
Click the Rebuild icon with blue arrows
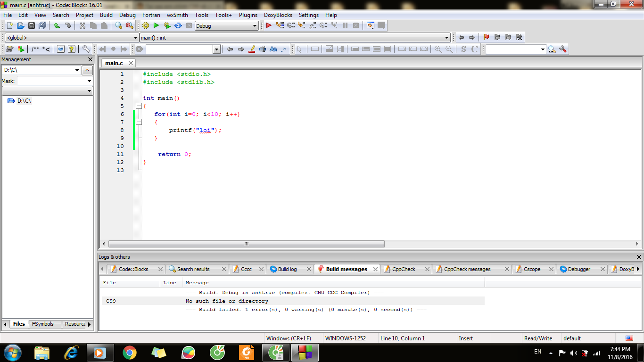point(178,26)
